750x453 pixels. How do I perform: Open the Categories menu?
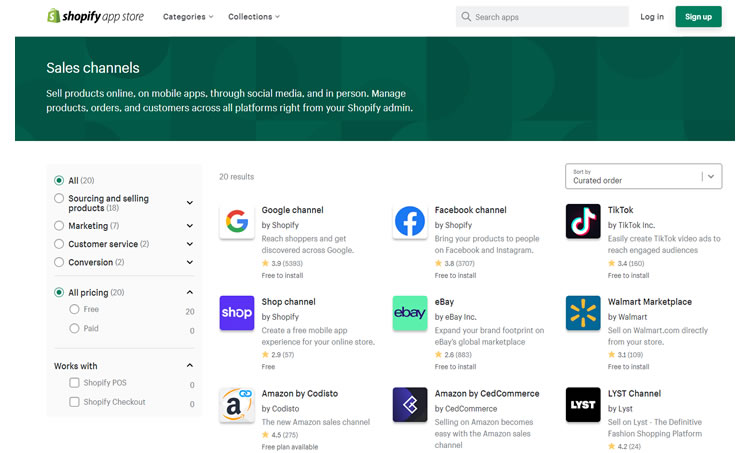coord(188,17)
